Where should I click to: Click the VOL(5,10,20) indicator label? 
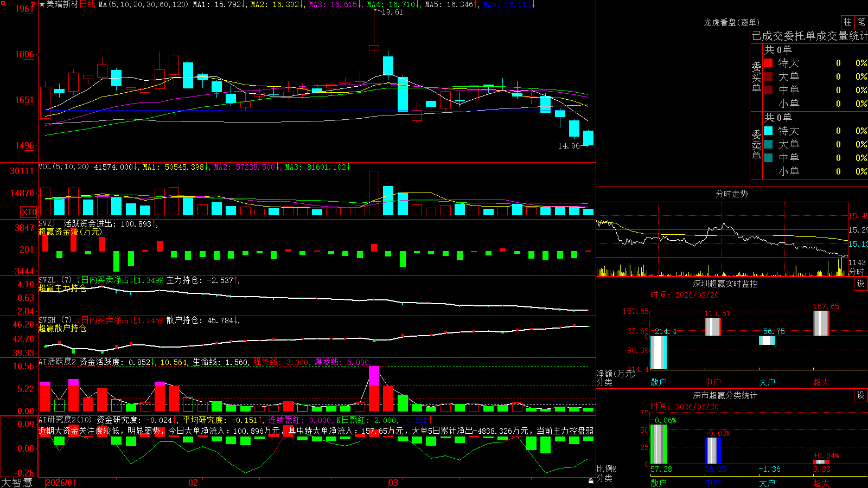pyautogui.click(x=63, y=166)
